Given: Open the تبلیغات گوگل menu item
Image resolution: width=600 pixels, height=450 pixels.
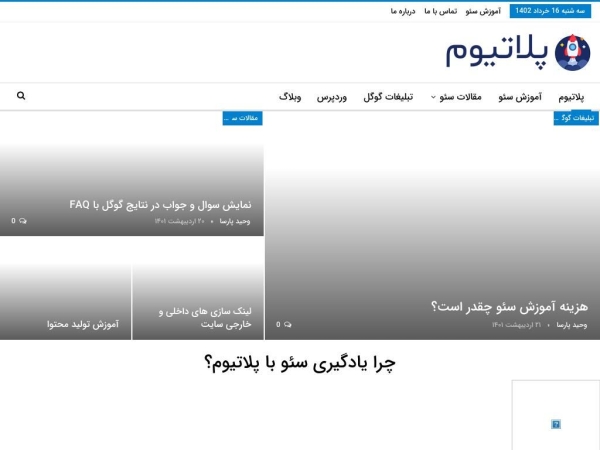Looking at the screenshot, I should [x=388, y=97].
